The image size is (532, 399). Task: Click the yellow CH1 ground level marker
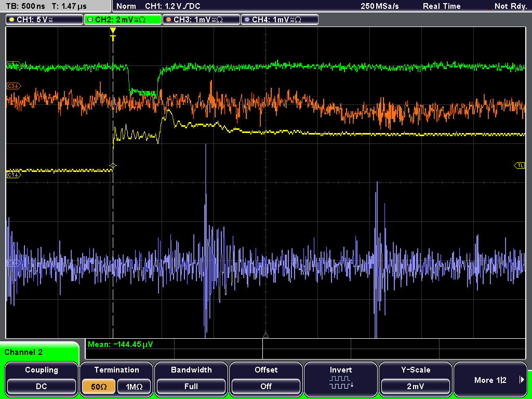14,175
